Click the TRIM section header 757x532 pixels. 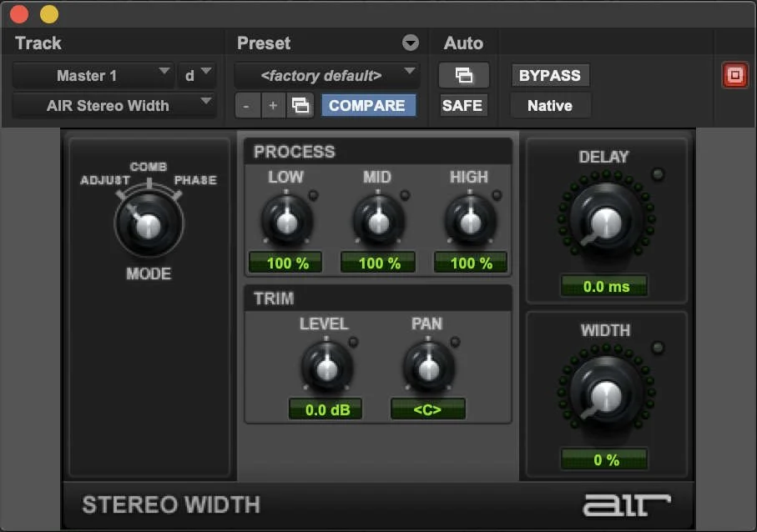[378, 298]
